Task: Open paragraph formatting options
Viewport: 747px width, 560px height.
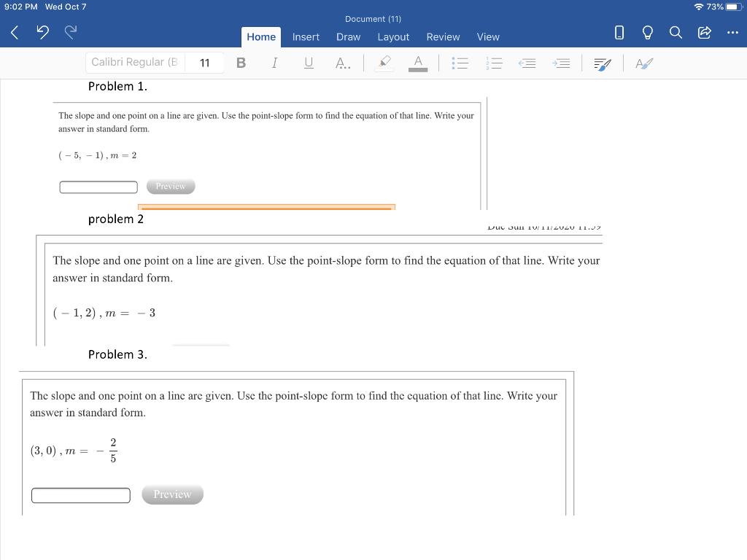Action: coord(602,63)
